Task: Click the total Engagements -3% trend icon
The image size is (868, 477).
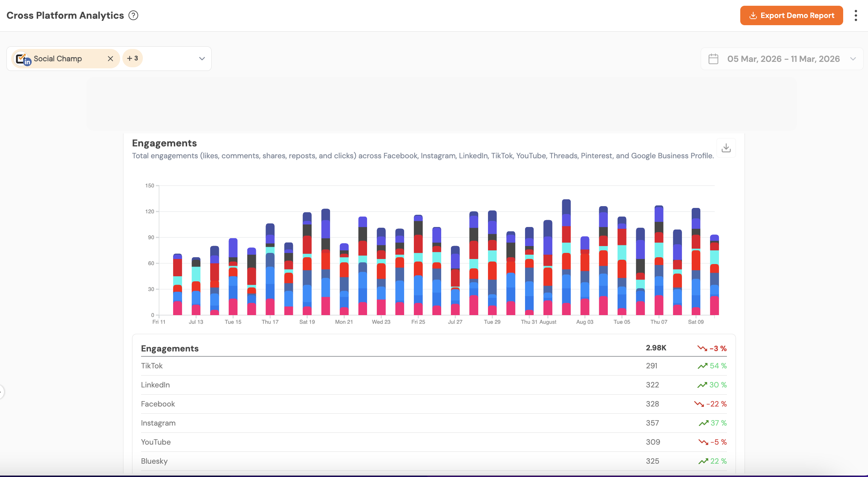Action: click(702, 348)
